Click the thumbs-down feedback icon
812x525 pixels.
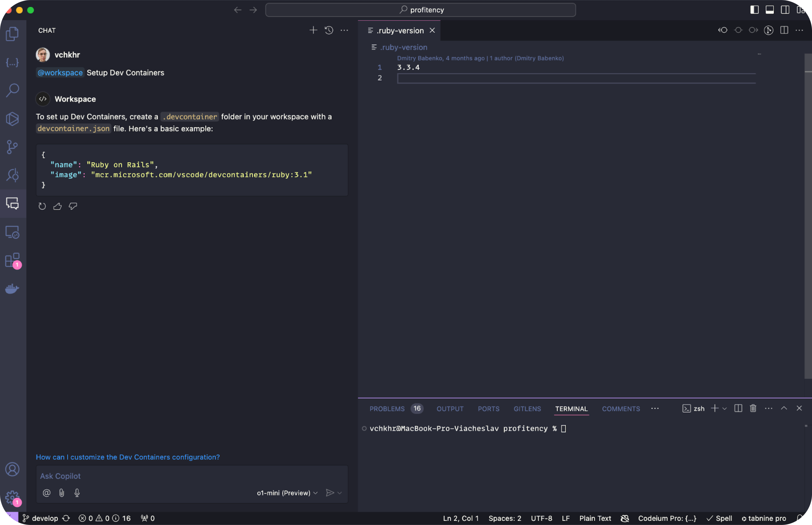pos(73,206)
